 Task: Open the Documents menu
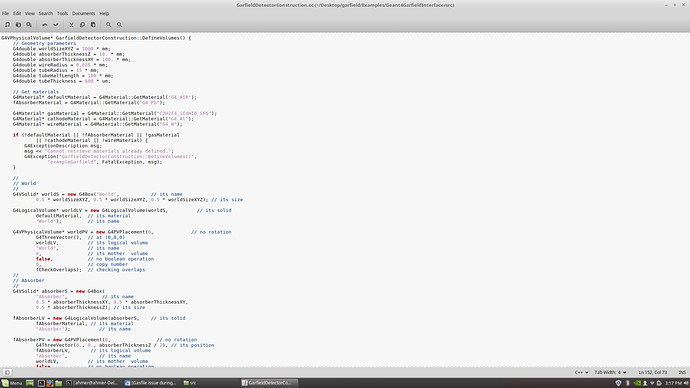click(x=83, y=13)
